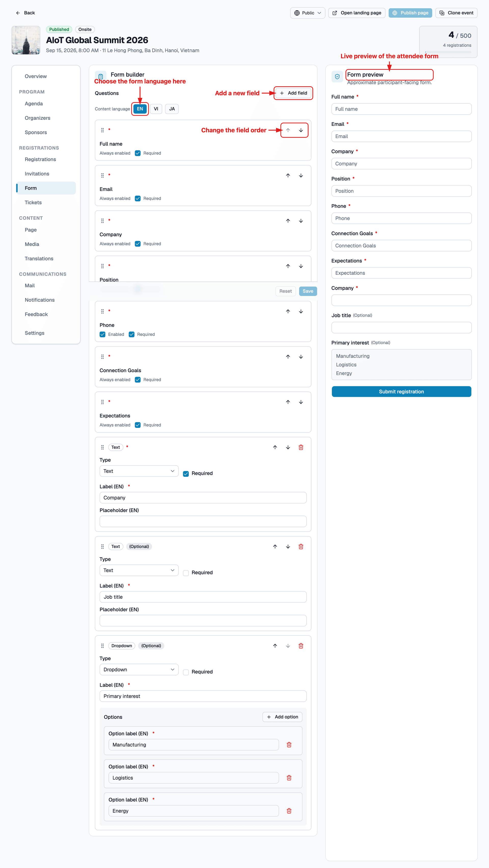Screen dimensions: 489x868
Task: Click Submit registration in preview
Action: [401, 391]
